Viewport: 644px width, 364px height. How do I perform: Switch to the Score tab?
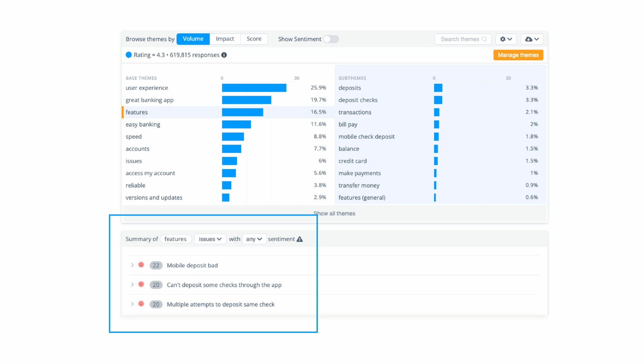[x=254, y=39]
